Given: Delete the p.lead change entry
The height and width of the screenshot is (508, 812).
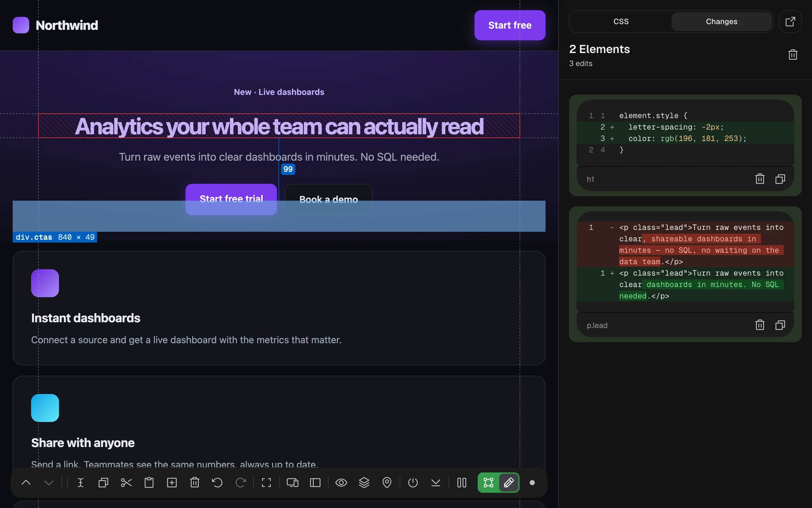Looking at the screenshot, I should (760, 325).
